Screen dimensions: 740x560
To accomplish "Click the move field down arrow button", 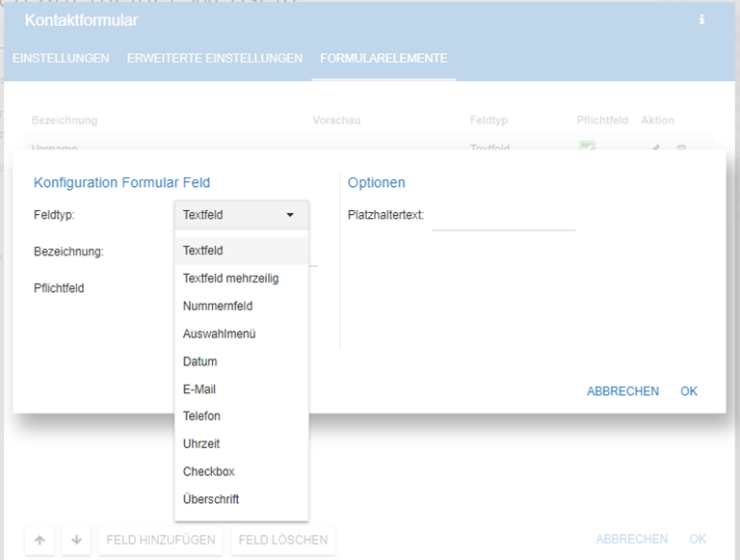I will point(76,540).
